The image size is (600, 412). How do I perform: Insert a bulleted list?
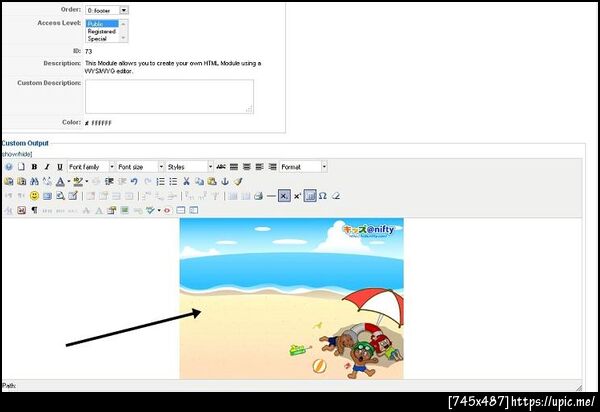(x=173, y=181)
